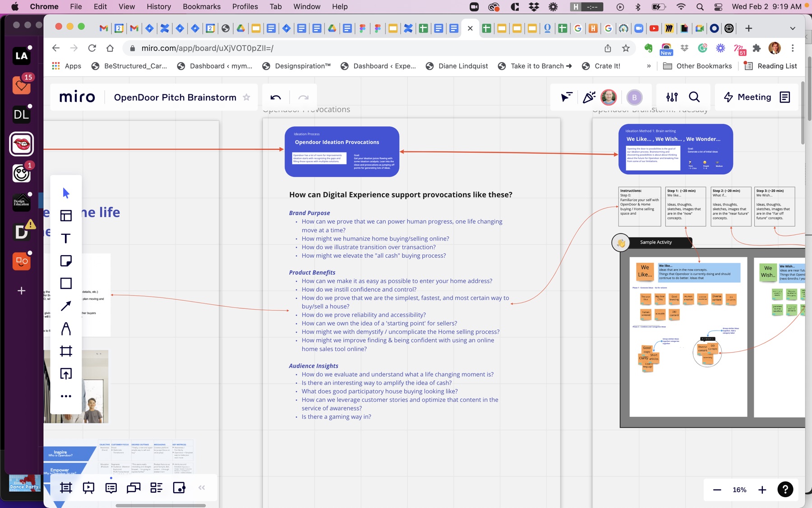Click the LA workspace icon in sidebar
812x508 pixels.
[x=21, y=56]
